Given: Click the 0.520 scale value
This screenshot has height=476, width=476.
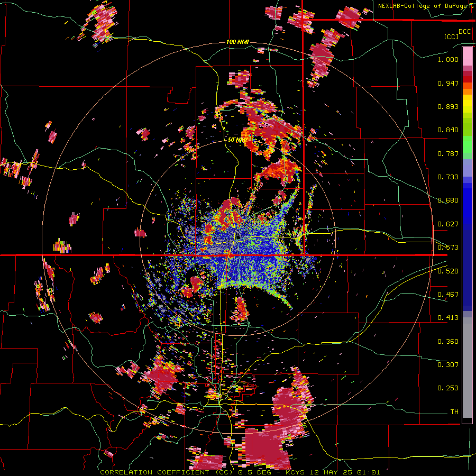Looking at the screenshot, I should (448, 271).
